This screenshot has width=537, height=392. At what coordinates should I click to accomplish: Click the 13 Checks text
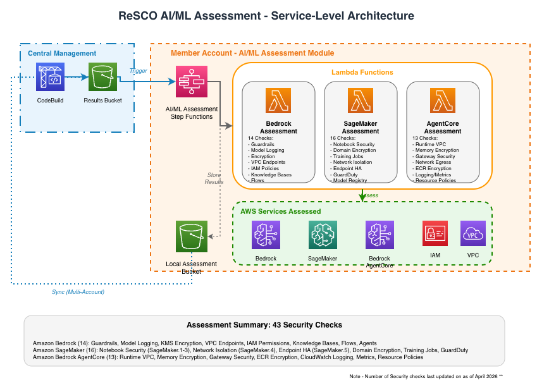(425, 138)
